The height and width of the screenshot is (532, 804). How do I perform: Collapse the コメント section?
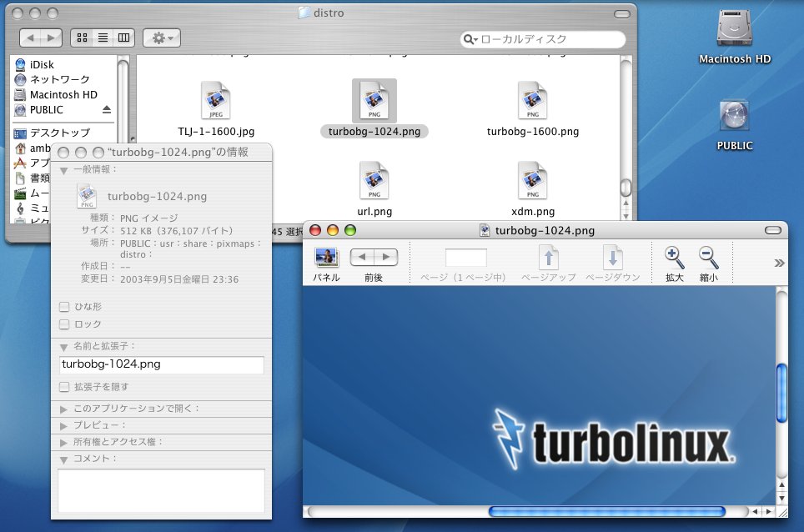pyautogui.click(x=64, y=459)
